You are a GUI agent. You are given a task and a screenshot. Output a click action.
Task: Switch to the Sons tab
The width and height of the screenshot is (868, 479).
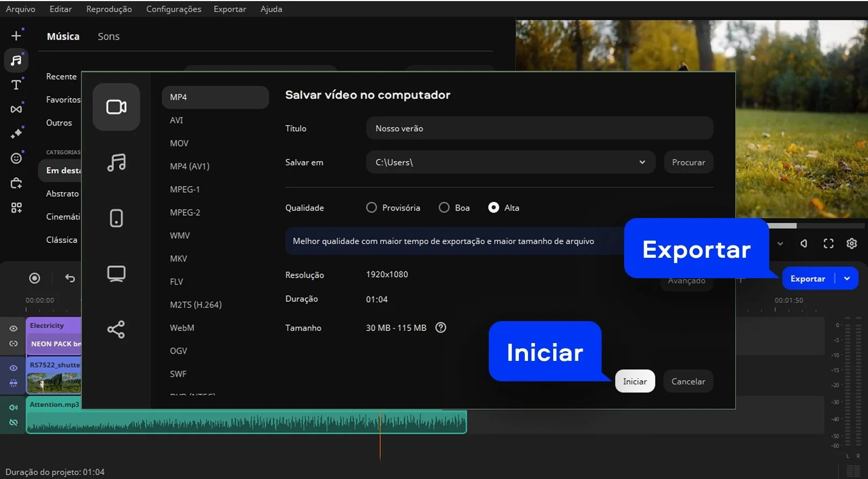point(108,37)
